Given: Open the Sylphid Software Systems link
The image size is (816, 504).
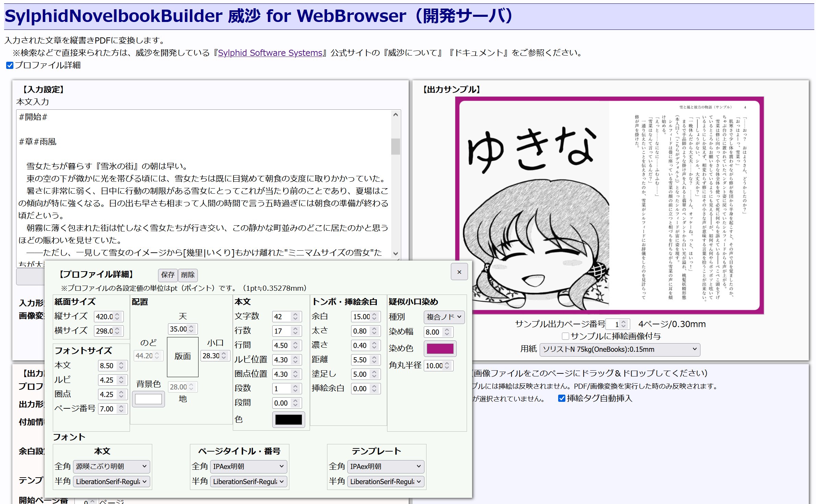Looking at the screenshot, I should 270,53.
